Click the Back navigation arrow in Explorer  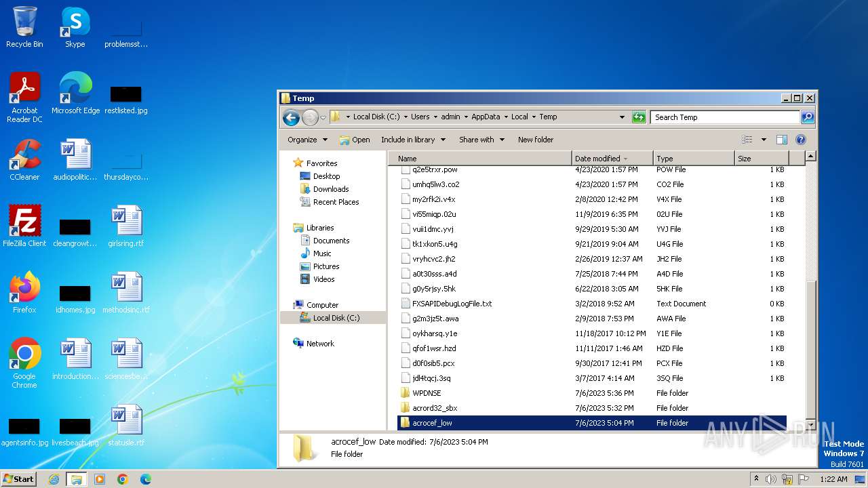[292, 117]
